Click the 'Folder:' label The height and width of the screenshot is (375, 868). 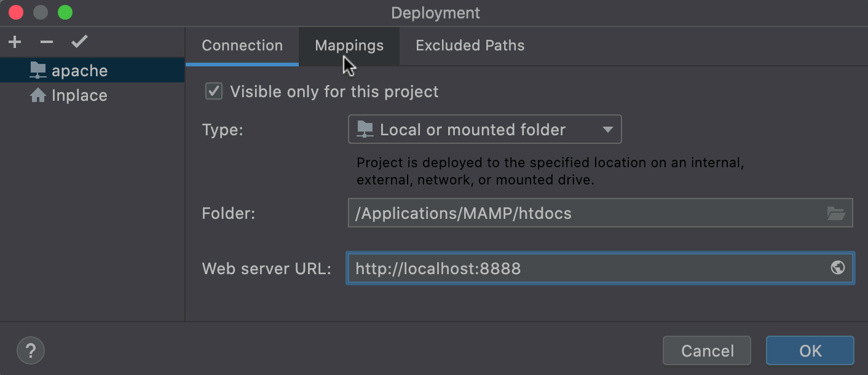pyautogui.click(x=228, y=213)
